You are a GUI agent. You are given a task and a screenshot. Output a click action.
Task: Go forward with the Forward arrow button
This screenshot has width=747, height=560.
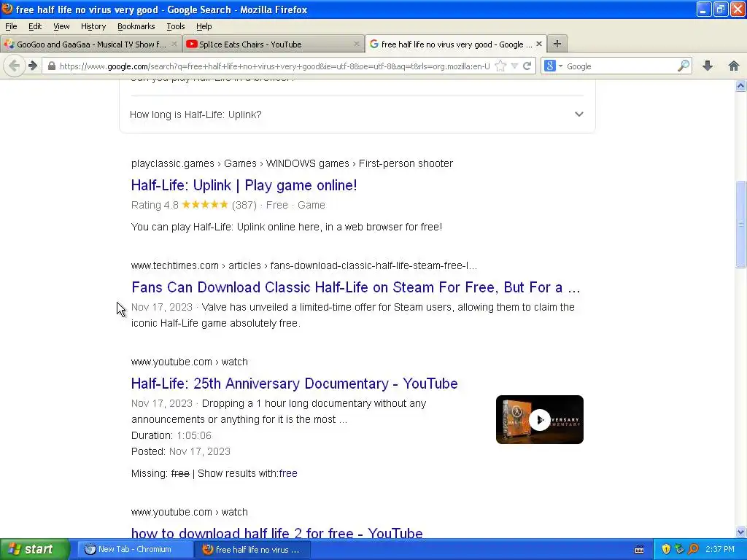coord(32,66)
